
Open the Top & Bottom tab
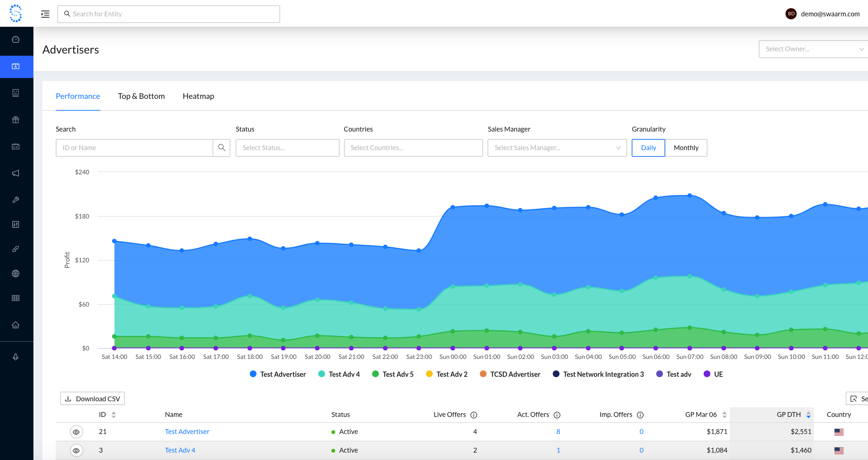click(141, 96)
